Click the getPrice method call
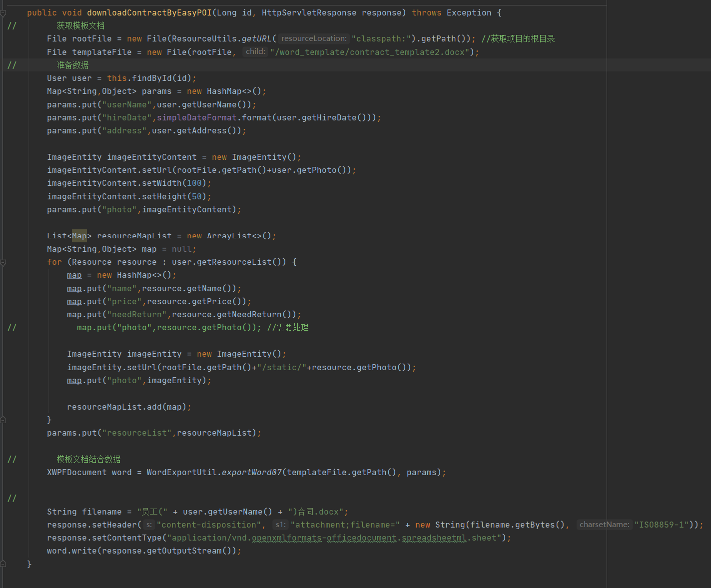The image size is (711, 588). point(212,302)
